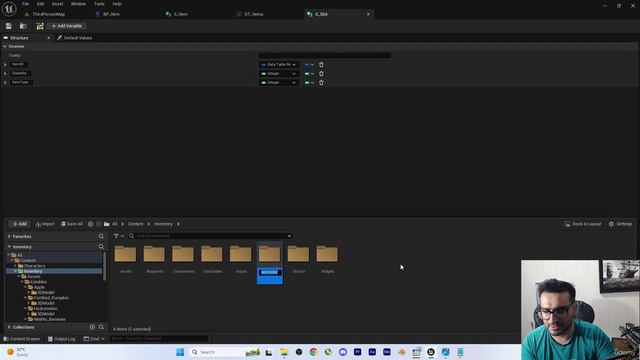The height and width of the screenshot is (360, 640).
Task: Open container type dropdown for ItemID
Action: coord(309,64)
